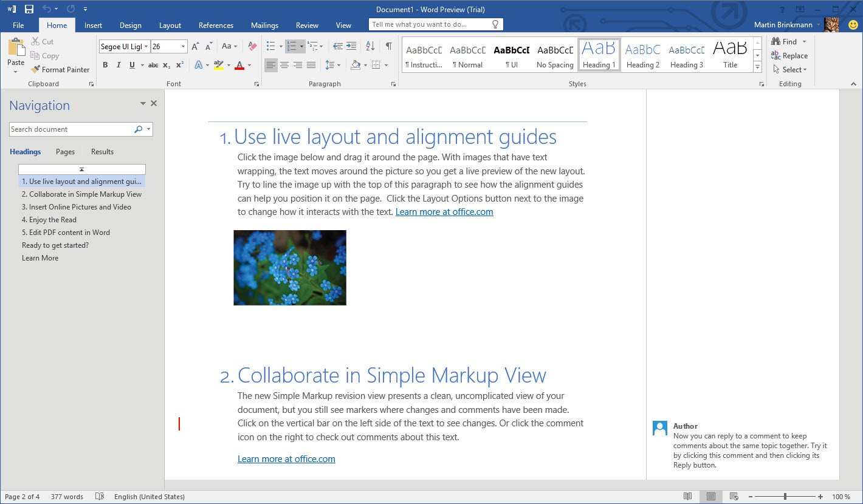Screen dimensions: 863x504
Task: Open the spelling check icon in status bar
Action: point(98,496)
